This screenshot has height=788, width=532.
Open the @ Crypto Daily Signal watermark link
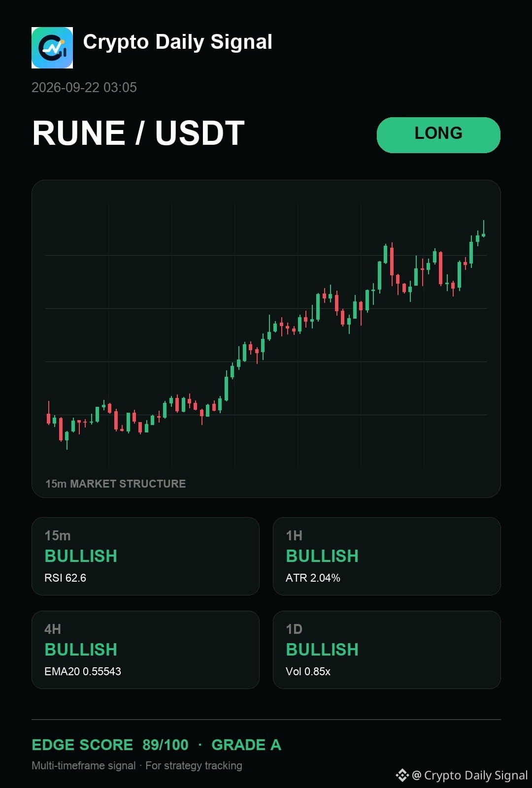coord(470,775)
